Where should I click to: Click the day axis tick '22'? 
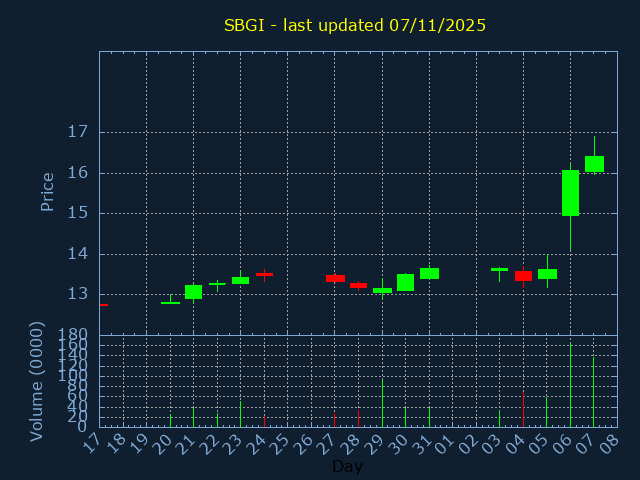click(209, 443)
